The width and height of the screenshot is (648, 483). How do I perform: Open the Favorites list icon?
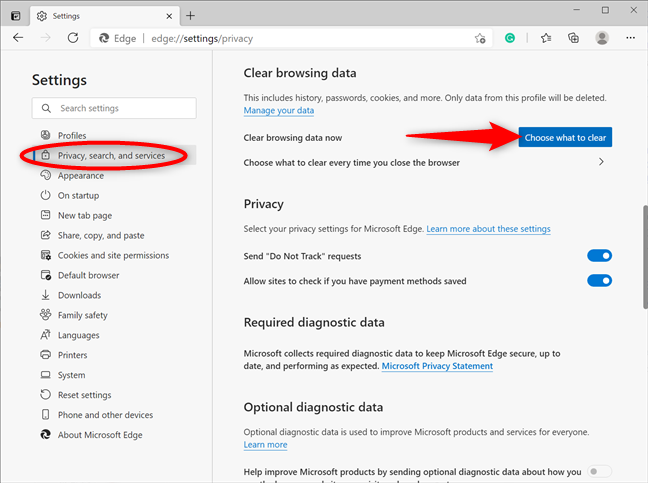(546, 38)
